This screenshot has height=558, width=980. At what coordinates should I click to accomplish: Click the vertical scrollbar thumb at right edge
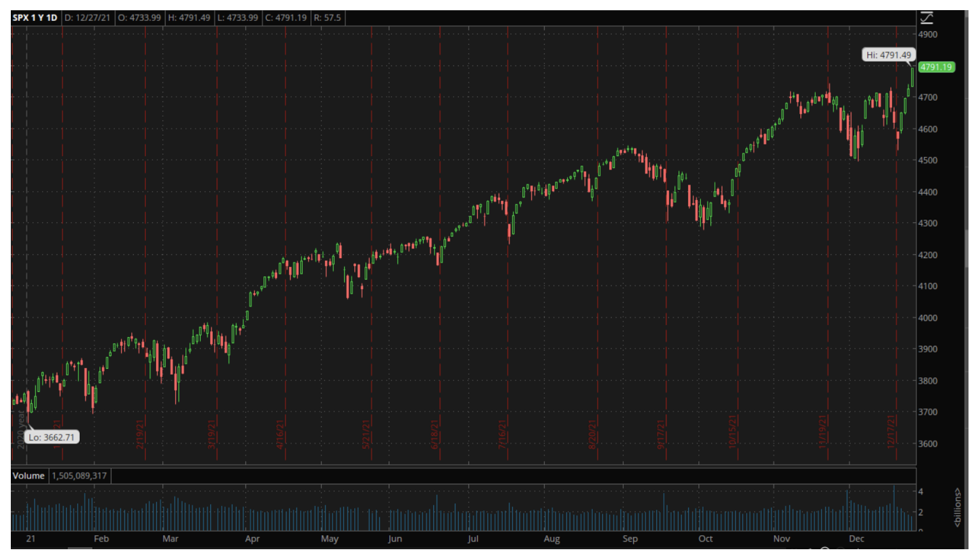click(x=967, y=249)
